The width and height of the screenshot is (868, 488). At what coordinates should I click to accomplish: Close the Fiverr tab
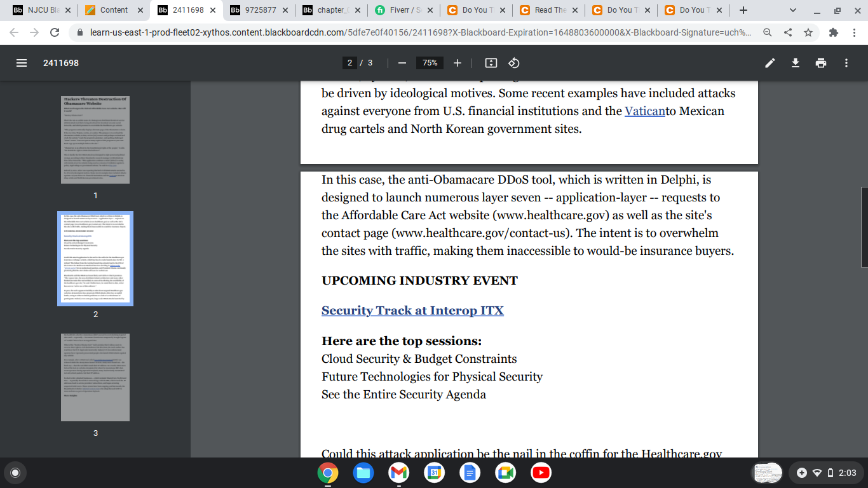(x=430, y=10)
